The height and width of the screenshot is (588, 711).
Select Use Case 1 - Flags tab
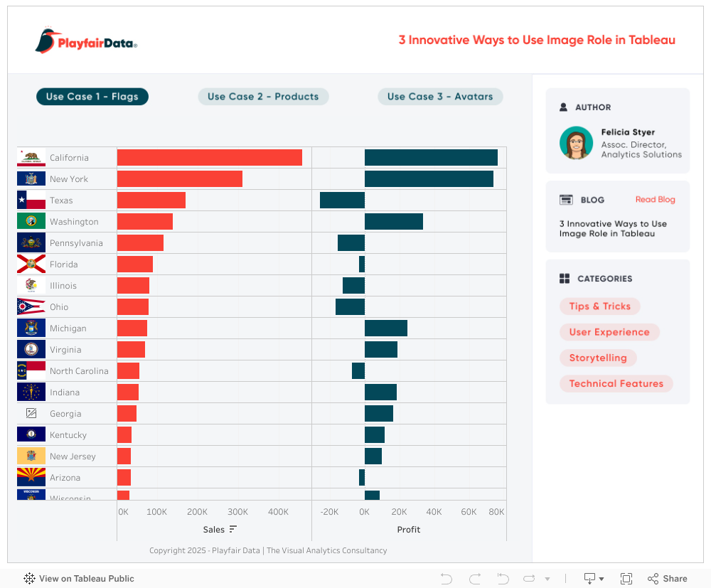point(92,97)
